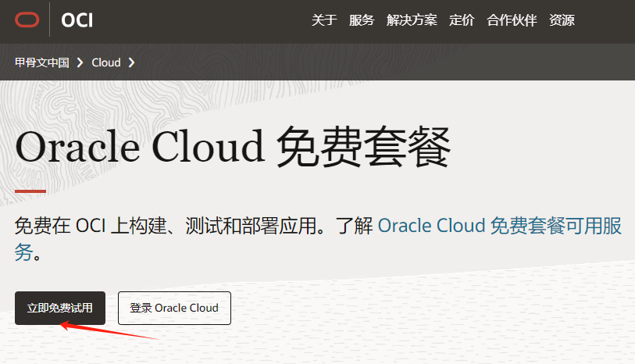Open the OCI home link

77,20
